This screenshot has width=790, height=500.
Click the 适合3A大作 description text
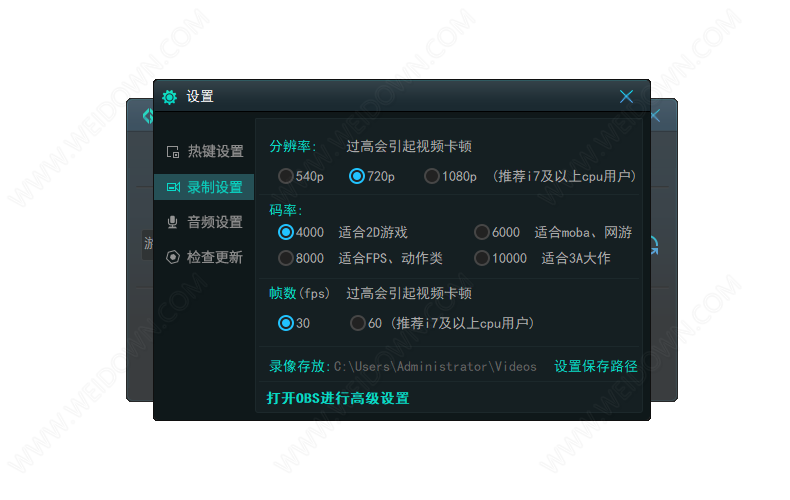click(x=576, y=259)
